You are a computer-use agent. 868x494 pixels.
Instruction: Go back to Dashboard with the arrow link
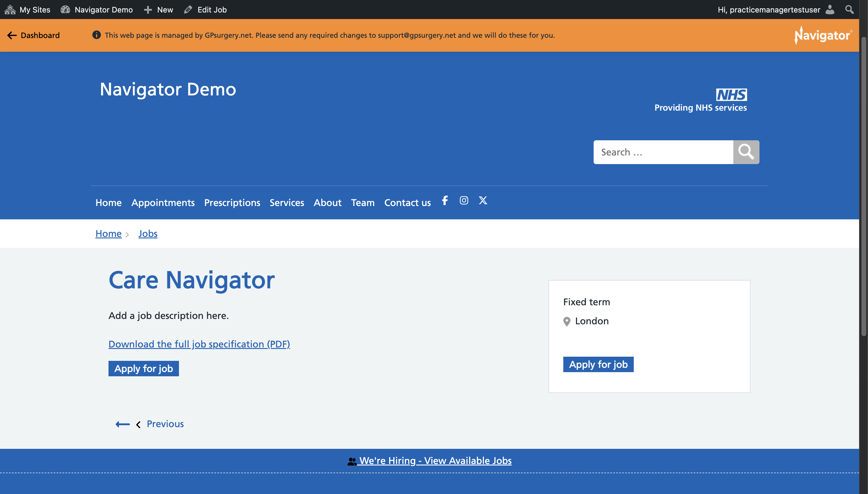(33, 35)
